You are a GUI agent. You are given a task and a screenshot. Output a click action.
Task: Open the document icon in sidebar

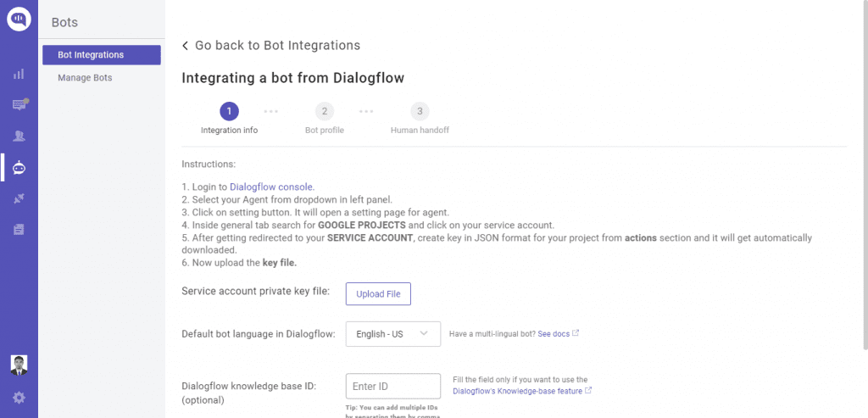(x=19, y=229)
